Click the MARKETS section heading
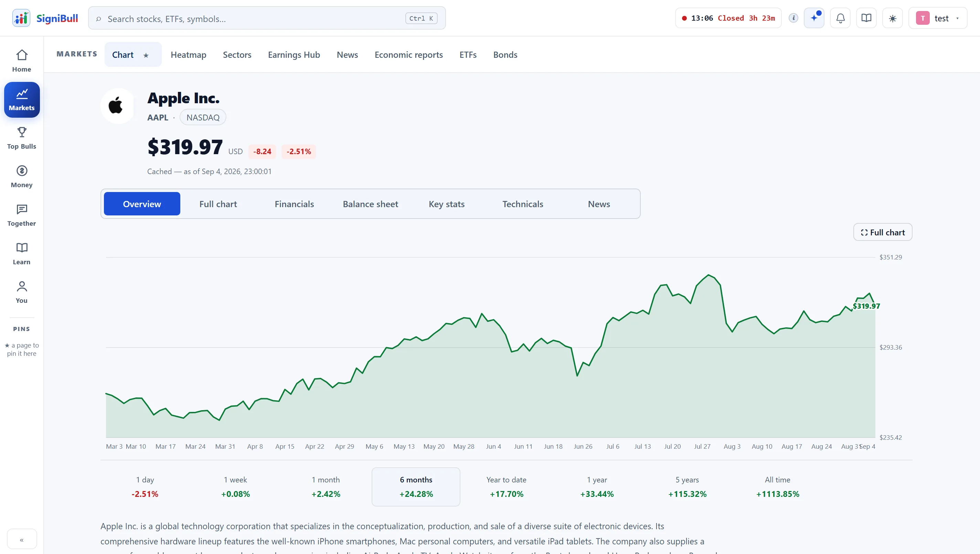This screenshot has width=980, height=554. (77, 54)
